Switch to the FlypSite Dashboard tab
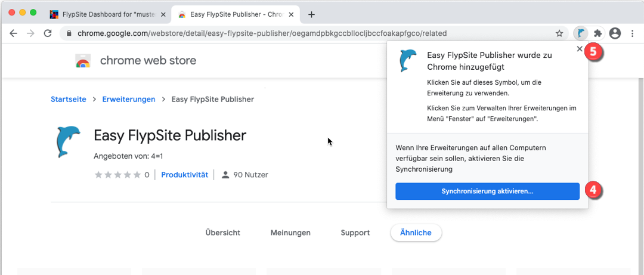644x275 pixels. coord(104,14)
